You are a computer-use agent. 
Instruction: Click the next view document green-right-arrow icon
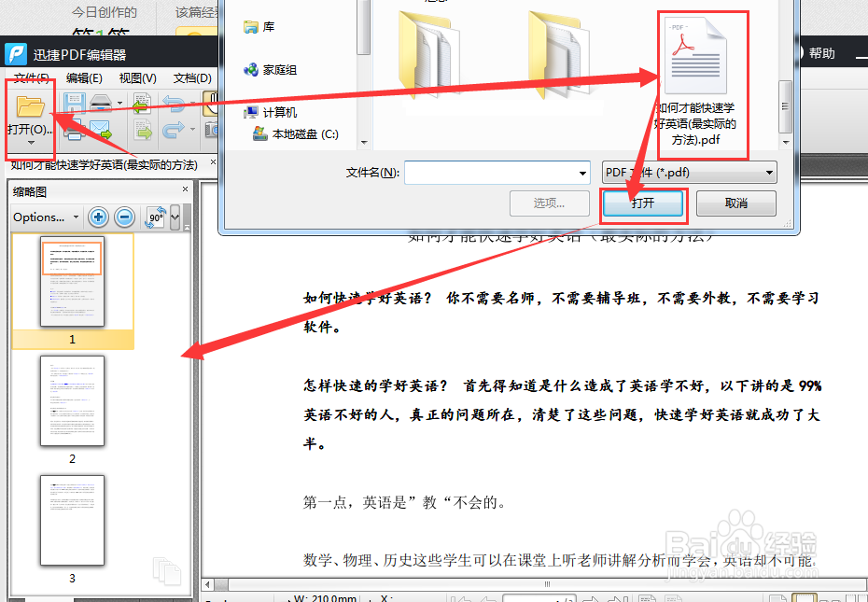coord(143,130)
